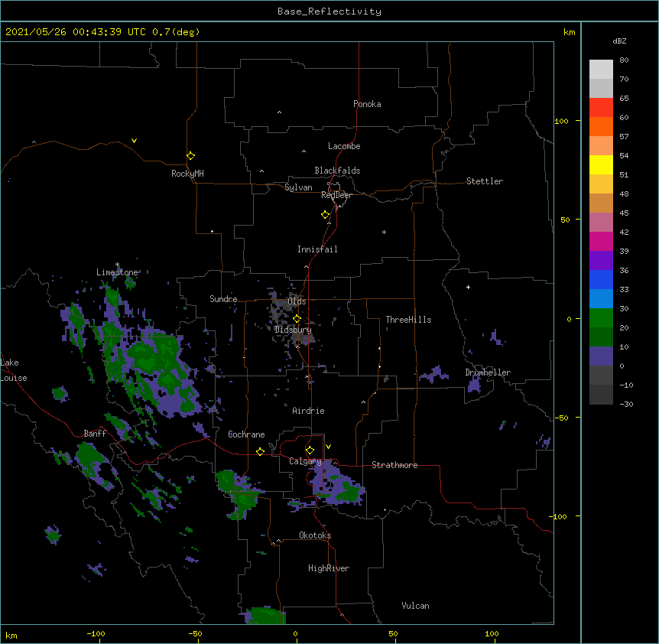Click the km unit label at bottom left

(11, 635)
